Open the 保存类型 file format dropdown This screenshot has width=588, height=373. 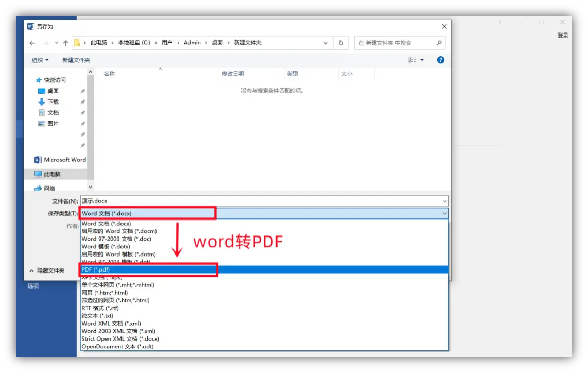[x=444, y=213]
